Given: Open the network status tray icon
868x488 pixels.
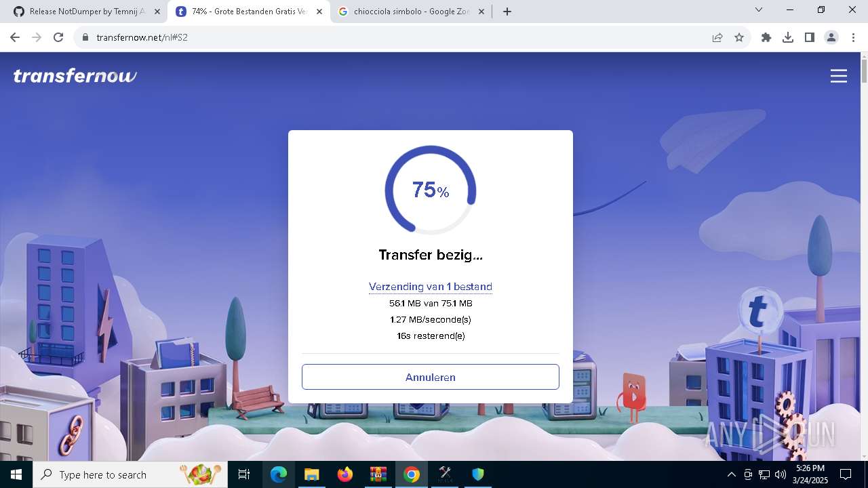Looking at the screenshot, I should pos(764,474).
